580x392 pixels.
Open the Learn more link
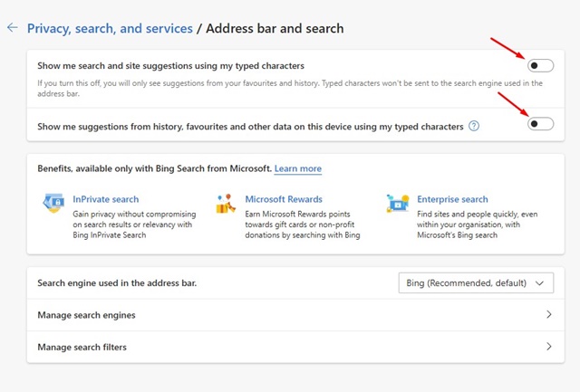(298, 169)
